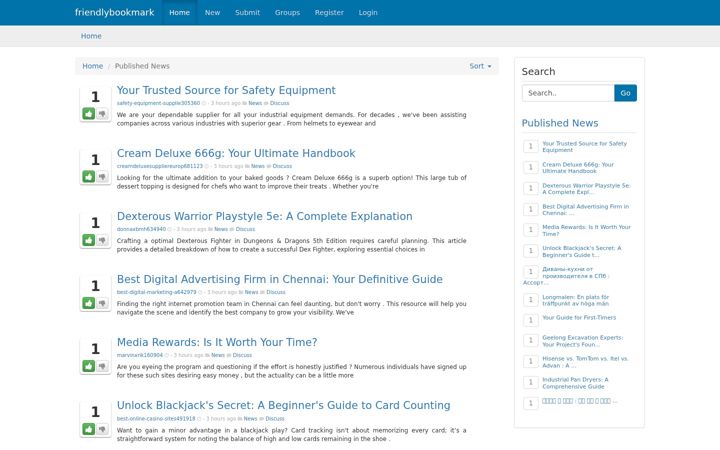The width and height of the screenshot is (720, 450).
Task: Open sidebar link 'Your Guide for First-Timers'
Action: (x=579, y=318)
